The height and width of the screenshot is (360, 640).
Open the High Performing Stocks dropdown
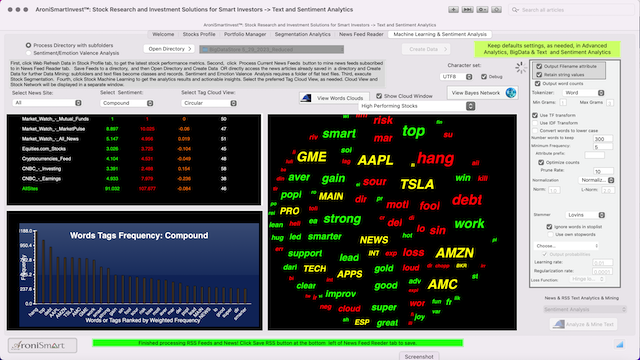click(417, 106)
